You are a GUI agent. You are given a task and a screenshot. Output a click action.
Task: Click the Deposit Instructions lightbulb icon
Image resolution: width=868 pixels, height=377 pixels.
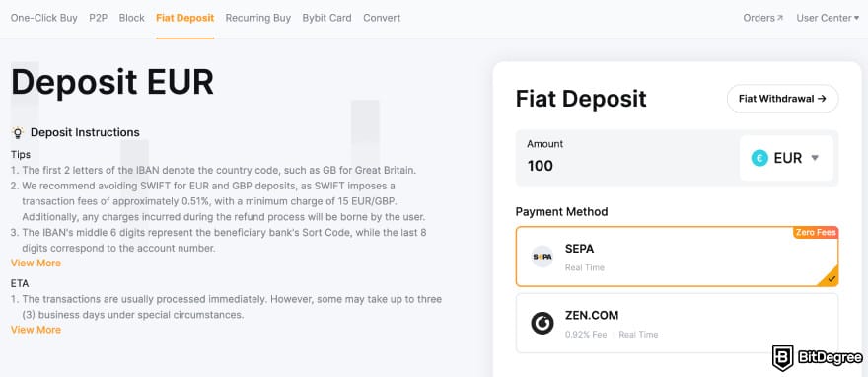pos(18,133)
